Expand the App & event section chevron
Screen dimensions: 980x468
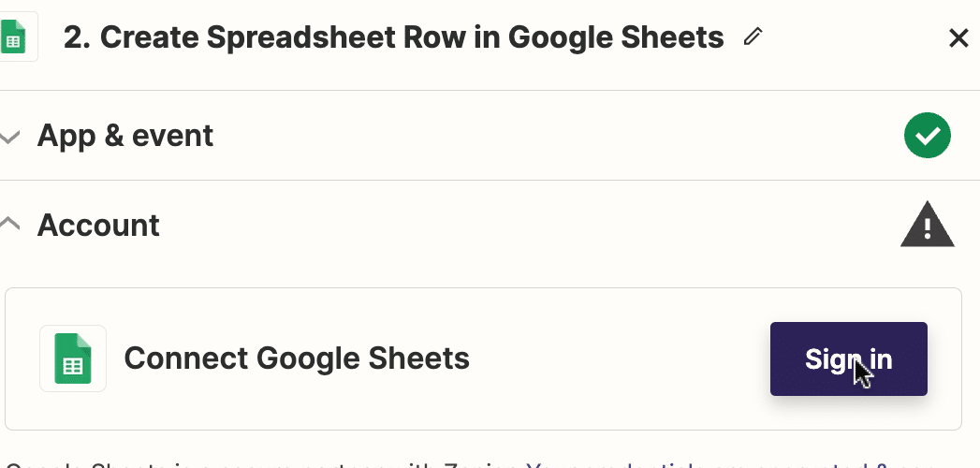tap(9, 136)
